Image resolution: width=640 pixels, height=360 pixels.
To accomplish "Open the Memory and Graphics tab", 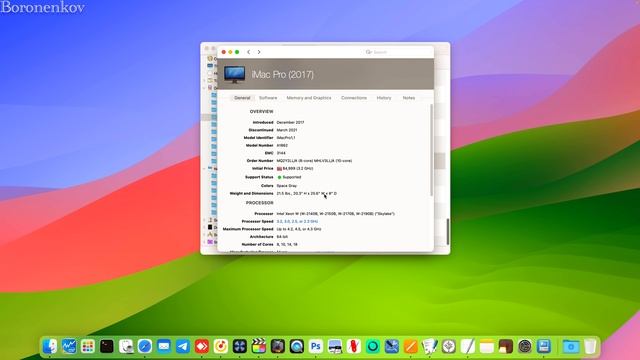I will 309,98.
